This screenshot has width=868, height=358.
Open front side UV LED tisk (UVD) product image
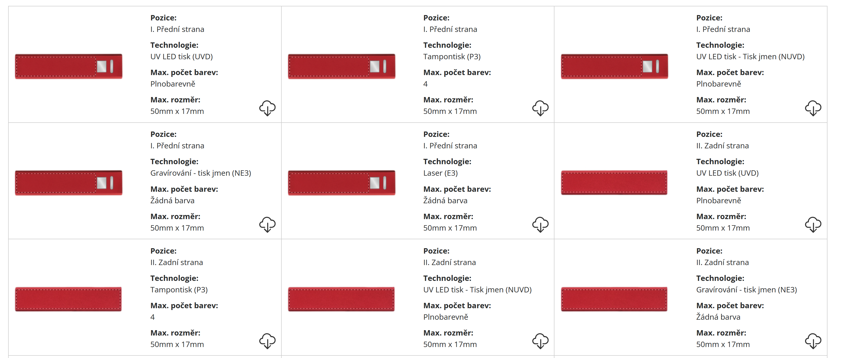point(68,66)
